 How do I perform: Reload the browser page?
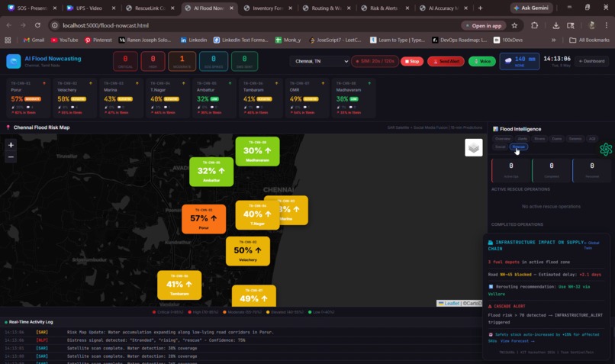(x=37, y=25)
